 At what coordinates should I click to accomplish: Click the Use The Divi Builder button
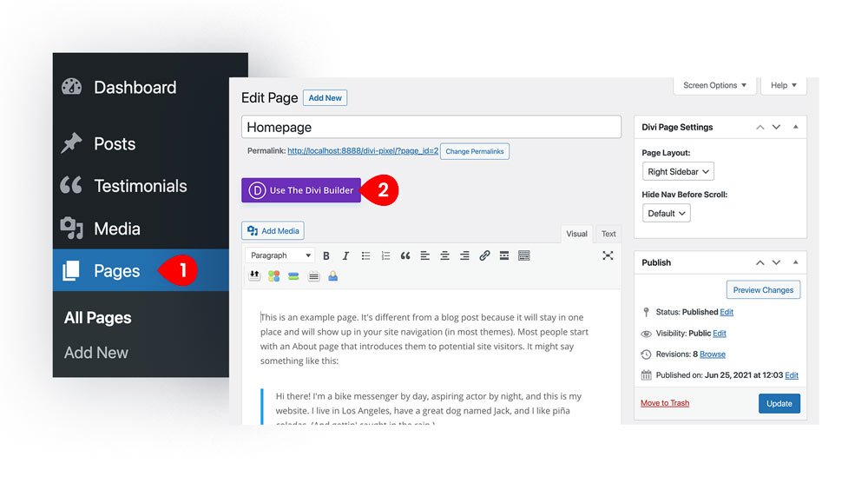pos(301,190)
